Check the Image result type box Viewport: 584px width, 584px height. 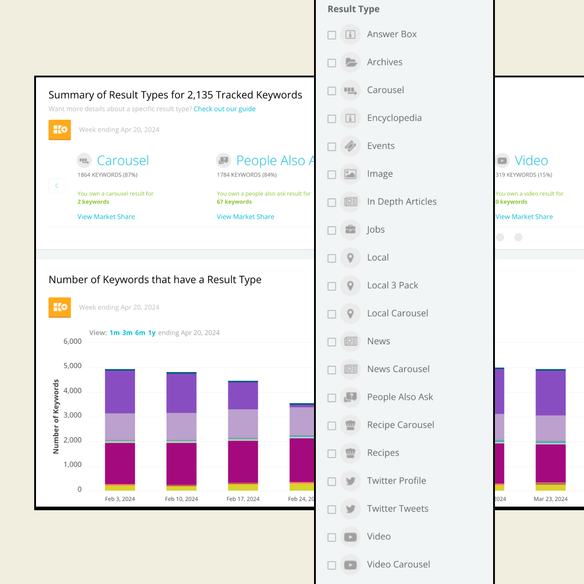pos(331,175)
